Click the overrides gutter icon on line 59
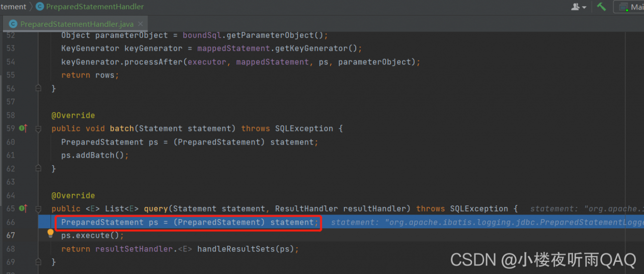Image resolution: width=644 pixels, height=274 pixels. pyautogui.click(x=23, y=128)
